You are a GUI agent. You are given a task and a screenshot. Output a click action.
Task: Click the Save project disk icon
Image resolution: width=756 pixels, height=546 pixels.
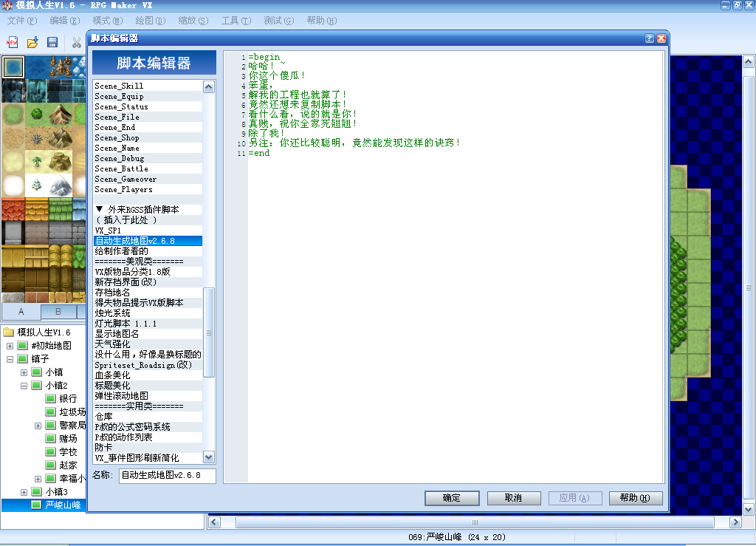(x=52, y=42)
